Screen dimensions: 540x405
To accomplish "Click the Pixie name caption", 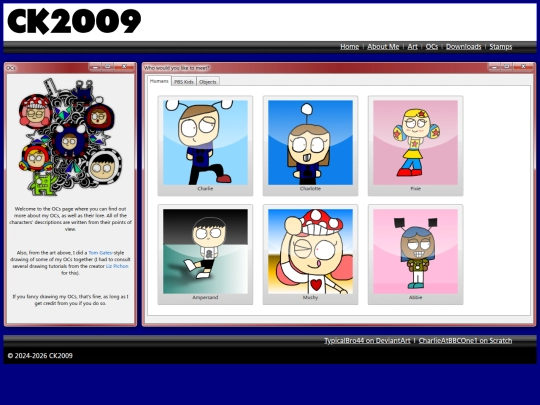I will point(416,189).
